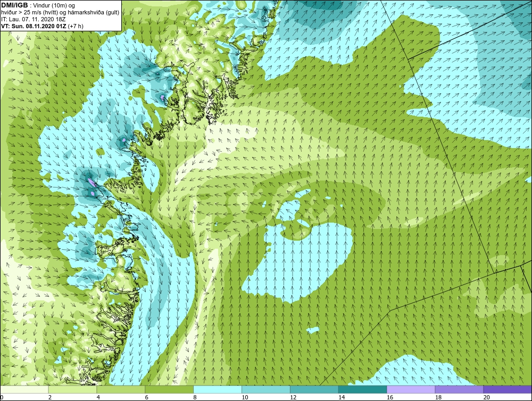
Task: Click the 6–8 m/s olive green legend swatch
Action: pos(169,389)
